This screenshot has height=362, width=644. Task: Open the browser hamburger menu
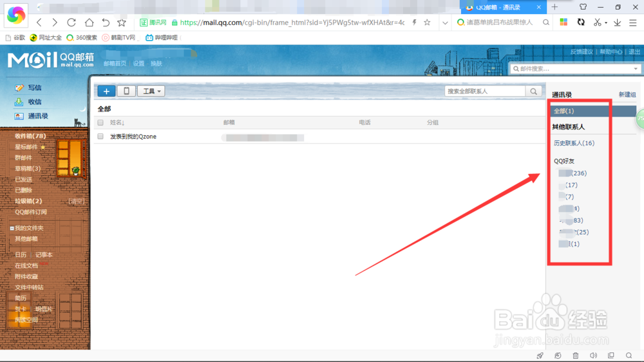pyautogui.click(x=633, y=23)
